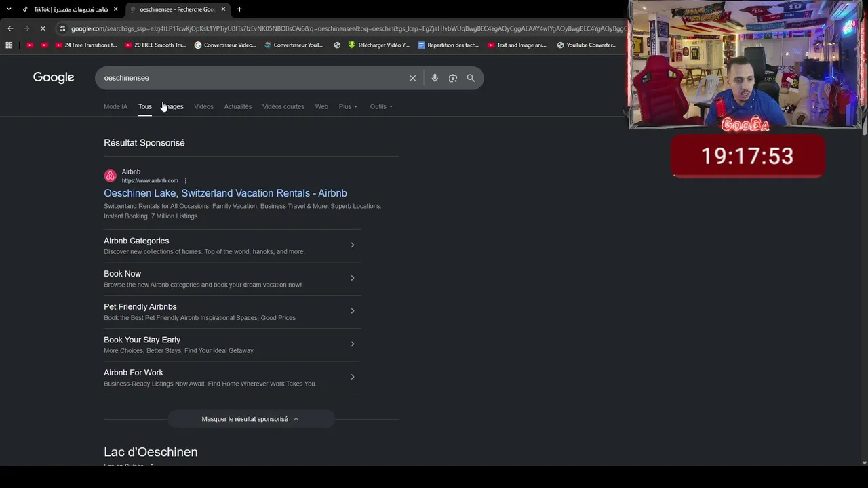This screenshot has height=488, width=868.
Task: Switch to Images results tab
Action: [x=173, y=106]
